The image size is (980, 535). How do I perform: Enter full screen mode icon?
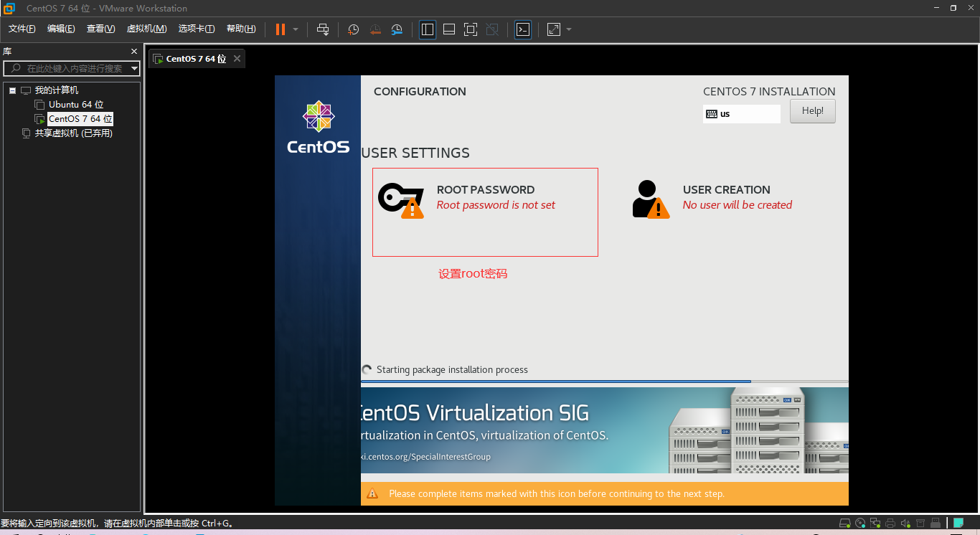471,29
